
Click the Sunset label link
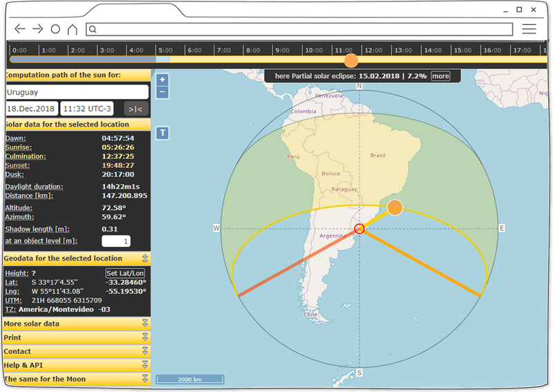point(17,165)
